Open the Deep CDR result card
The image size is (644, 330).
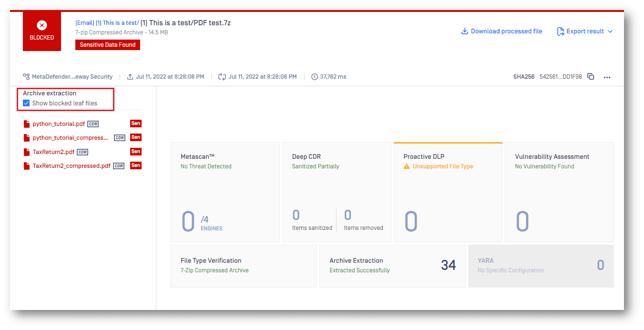pyautogui.click(x=337, y=192)
